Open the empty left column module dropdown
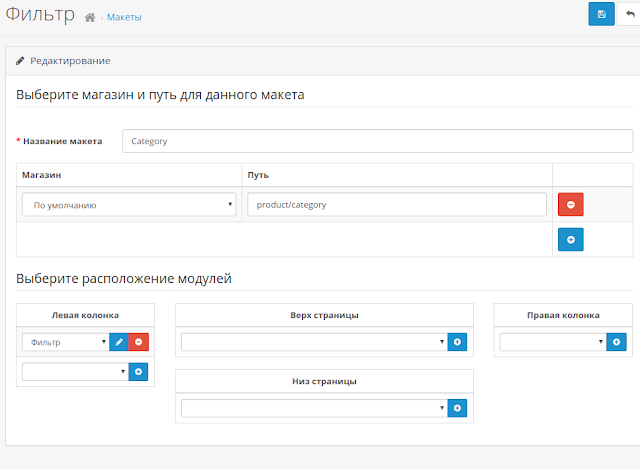The height and width of the screenshot is (469, 640). pyautogui.click(x=76, y=371)
